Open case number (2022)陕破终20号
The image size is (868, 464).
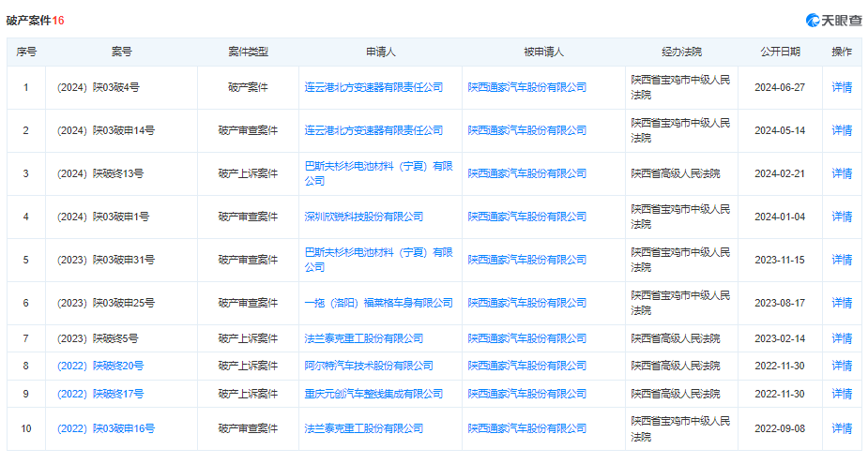click(100, 367)
